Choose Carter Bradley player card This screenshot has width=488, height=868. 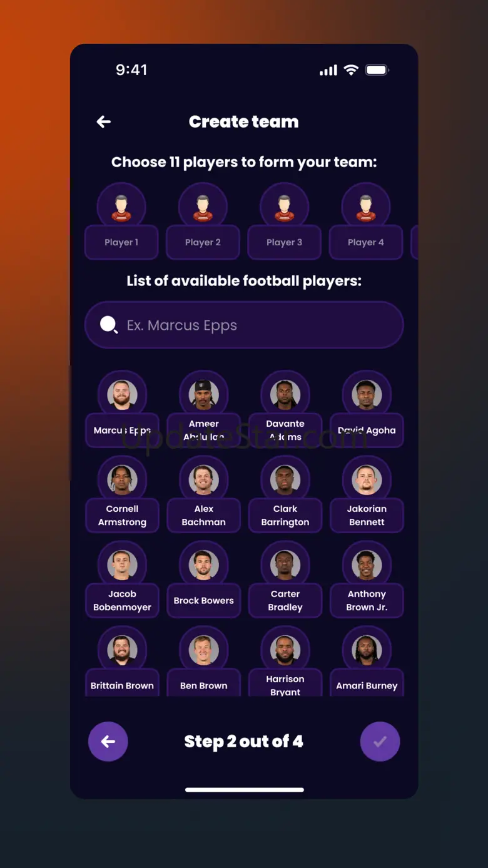pyautogui.click(x=285, y=600)
